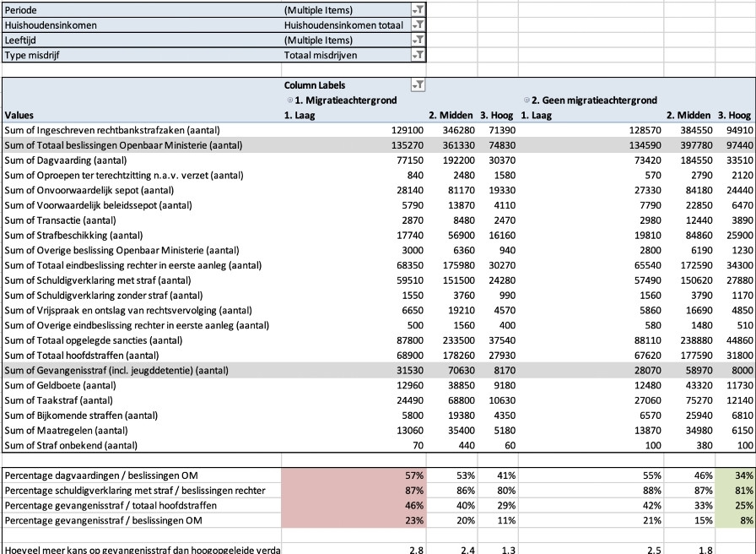Open the Huishoudensinkomen filter dropdown
This screenshot has height=554, width=756.
tap(418, 24)
